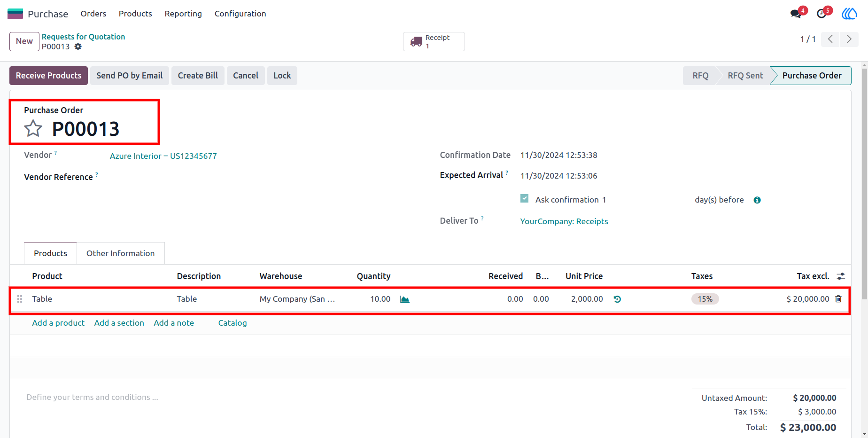The width and height of the screenshot is (868, 438).
Task: Toggle the Ask confirmation checkbox
Action: tap(525, 199)
